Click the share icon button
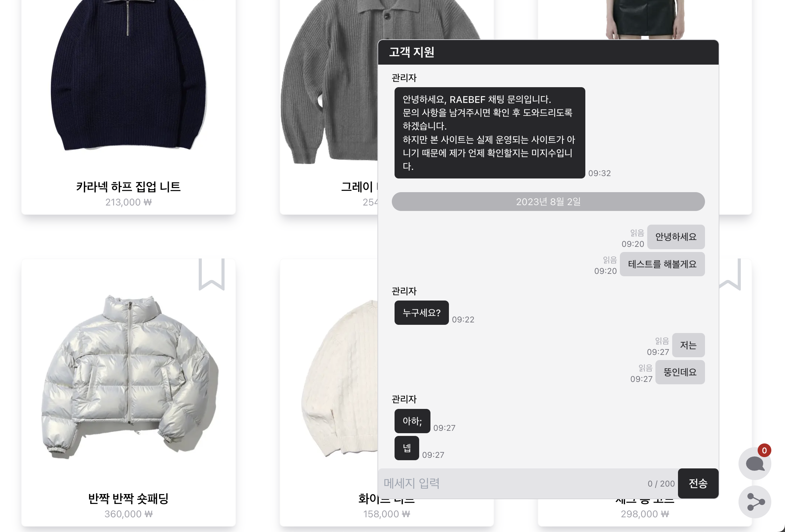Viewport: 785px width, 532px height. coord(755,502)
